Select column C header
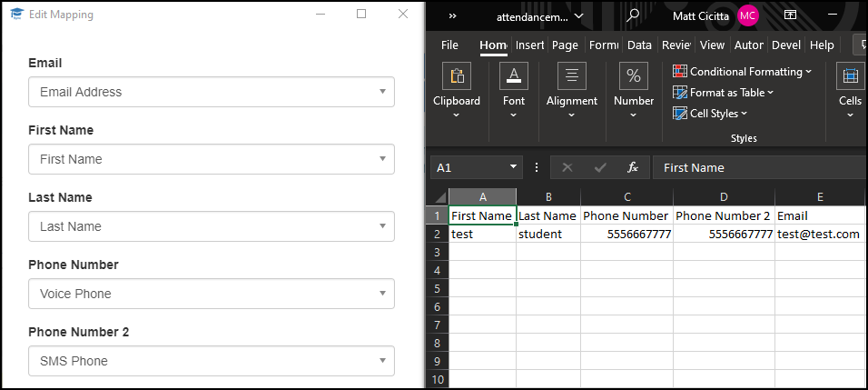The height and width of the screenshot is (390, 868). tap(626, 197)
